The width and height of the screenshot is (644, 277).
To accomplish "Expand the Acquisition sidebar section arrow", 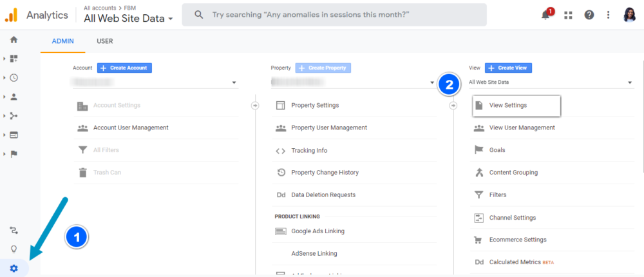I will (5, 116).
